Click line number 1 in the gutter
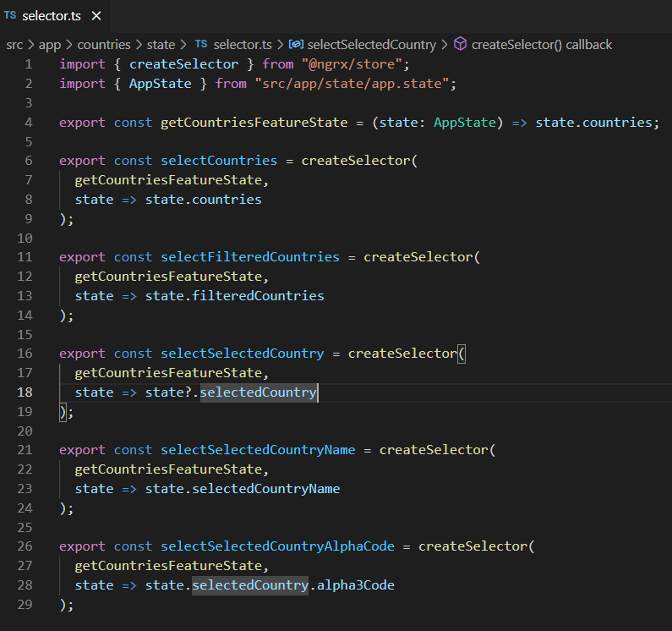The height and width of the screenshot is (631, 672). [x=29, y=64]
